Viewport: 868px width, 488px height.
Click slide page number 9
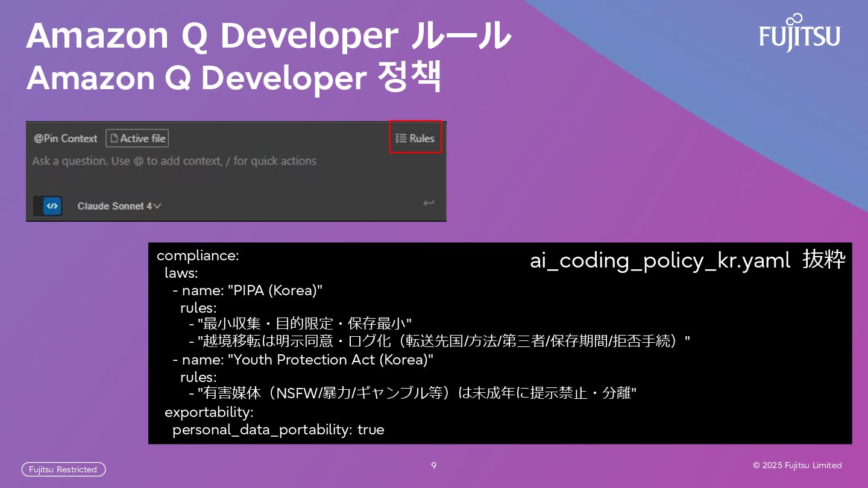433,465
